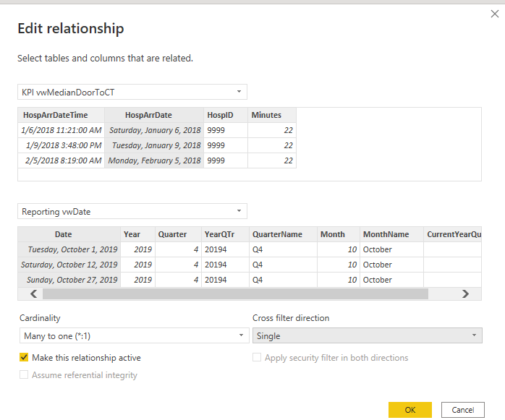The height and width of the screenshot is (420, 505).
Task: Click October MonthName in the October 27 row
Action: (391, 280)
